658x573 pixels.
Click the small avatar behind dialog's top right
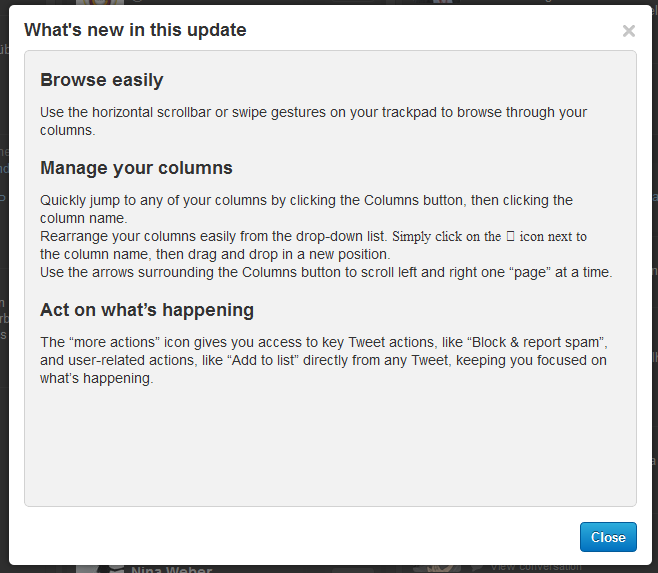click(442, 2)
